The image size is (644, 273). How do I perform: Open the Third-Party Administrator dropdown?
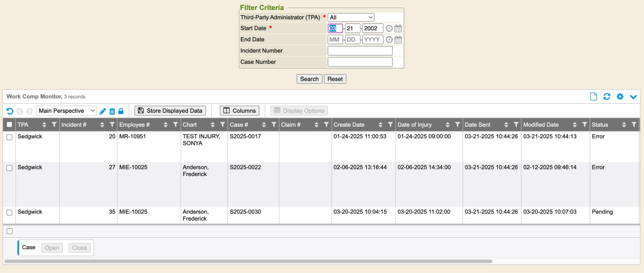click(x=351, y=17)
